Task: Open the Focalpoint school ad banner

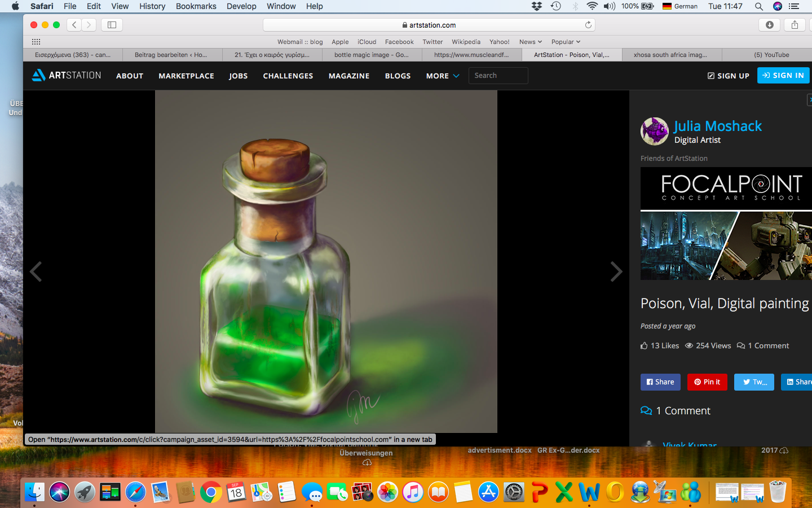Action: tap(726, 224)
